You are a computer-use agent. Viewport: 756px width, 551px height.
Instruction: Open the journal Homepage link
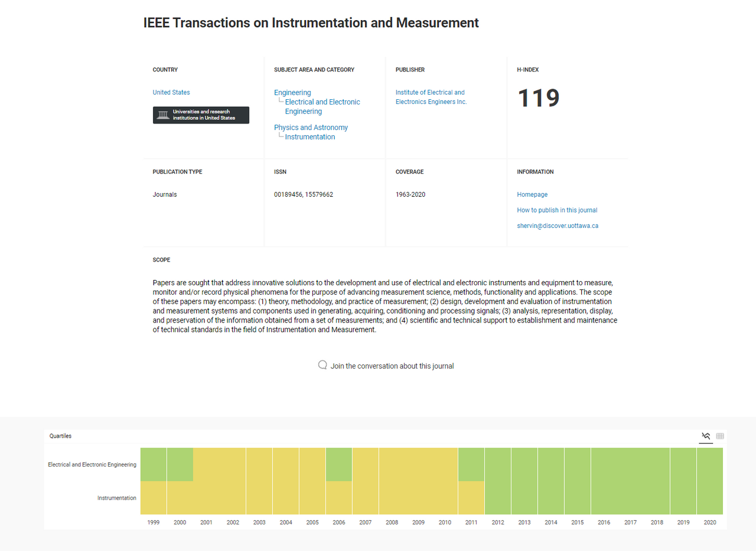pos(532,194)
